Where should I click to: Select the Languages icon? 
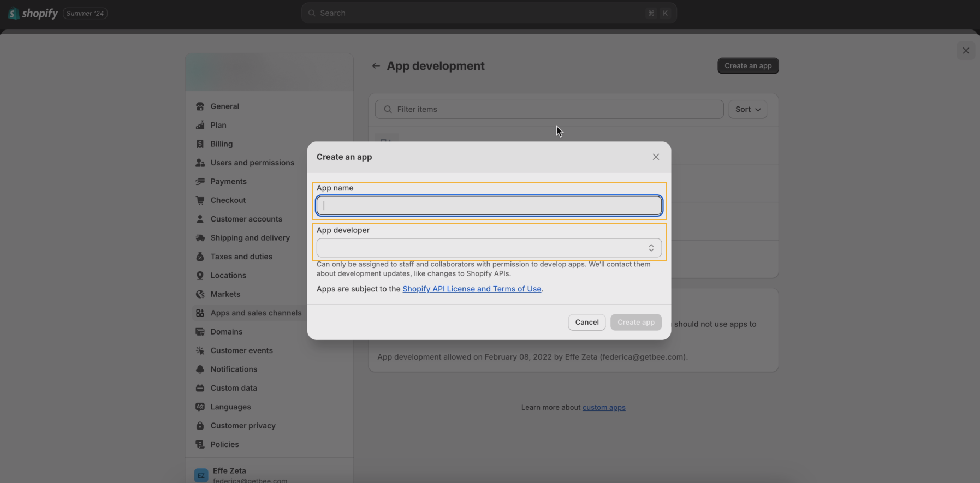pyautogui.click(x=200, y=407)
